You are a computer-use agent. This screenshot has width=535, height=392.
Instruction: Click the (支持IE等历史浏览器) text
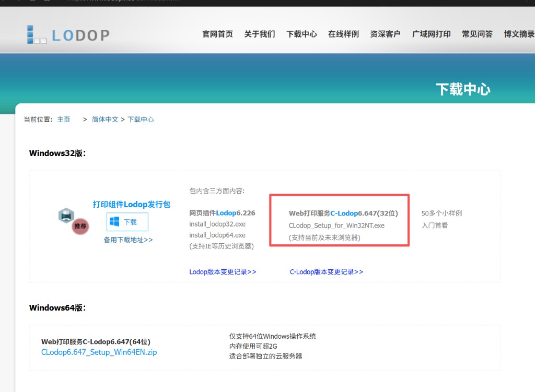pyautogui.click(x=222, y=246)
